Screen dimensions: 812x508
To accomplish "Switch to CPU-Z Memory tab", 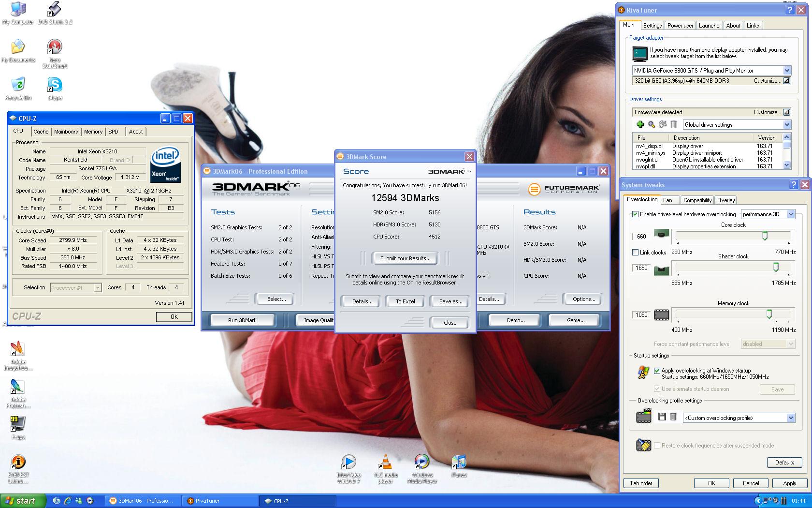I will point(93,132).
